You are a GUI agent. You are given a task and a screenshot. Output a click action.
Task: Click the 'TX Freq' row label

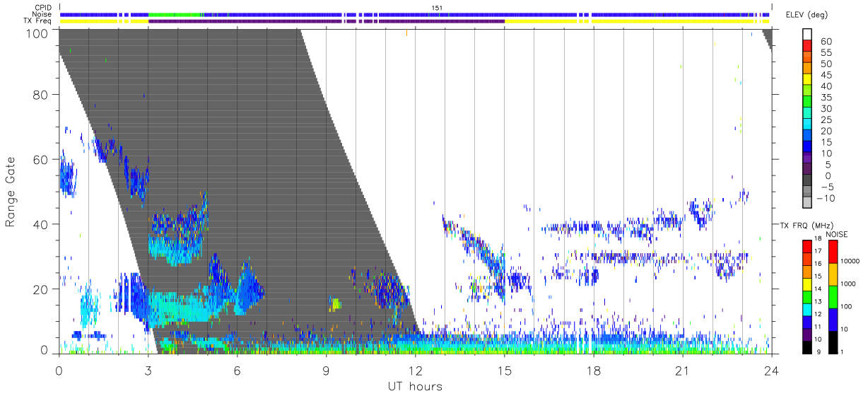tap(39, 21)
